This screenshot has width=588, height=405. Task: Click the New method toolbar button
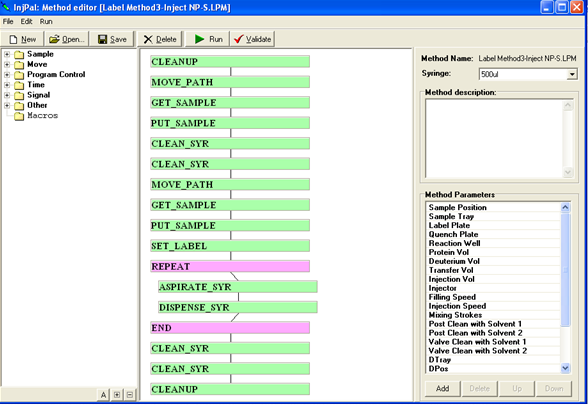pos(22,39)
